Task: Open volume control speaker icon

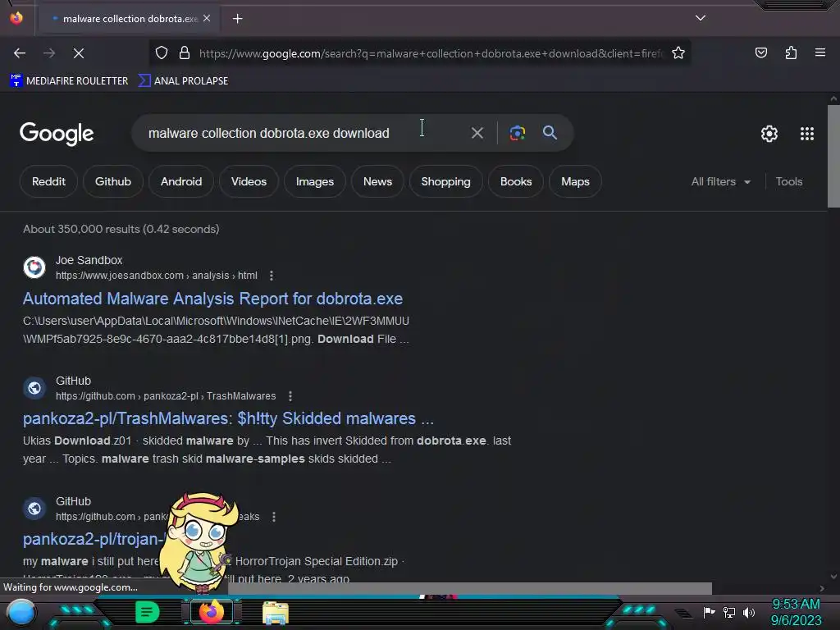Action: click(x=748, y=612)
